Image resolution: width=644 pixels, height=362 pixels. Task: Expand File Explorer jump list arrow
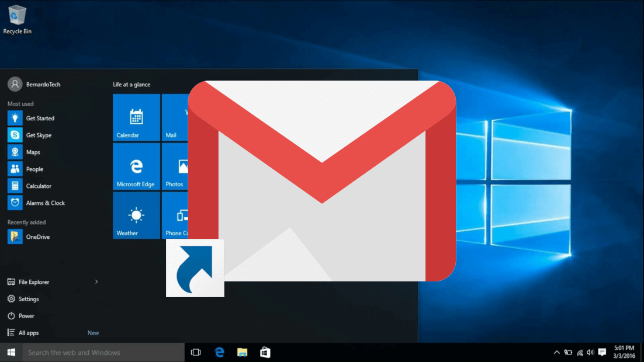pos(96,282)
